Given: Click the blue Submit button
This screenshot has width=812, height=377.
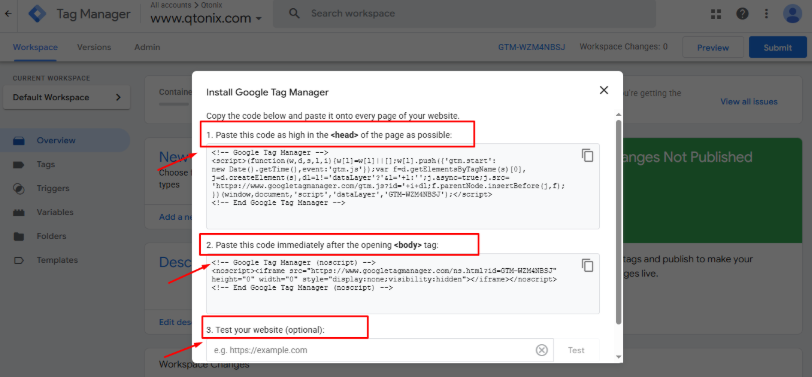Looking at the screenshot, I should point(777,48).
